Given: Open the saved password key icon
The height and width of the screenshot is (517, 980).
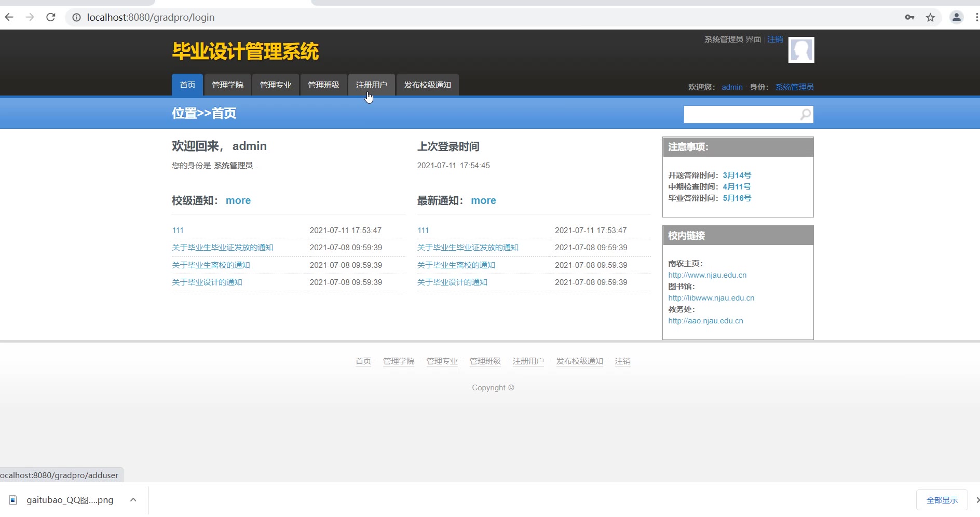Looking at the screenshot, I should coord(909,18).
